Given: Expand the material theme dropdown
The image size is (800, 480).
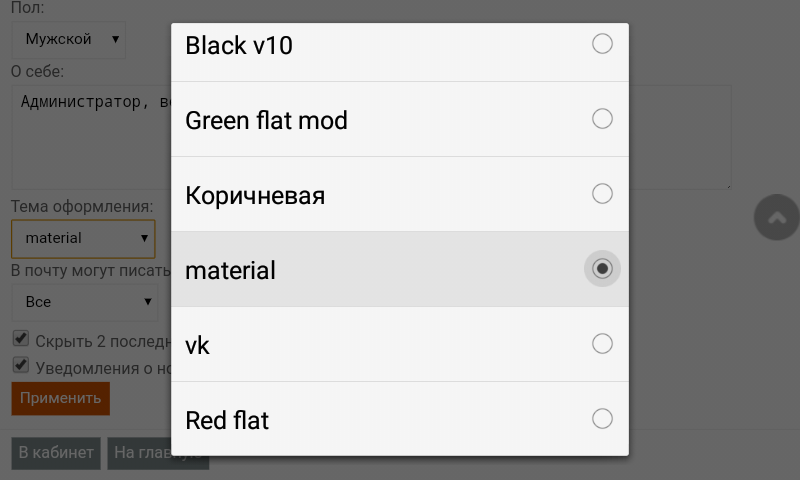Looking at the screenshot, I should [x=83, y=238].
